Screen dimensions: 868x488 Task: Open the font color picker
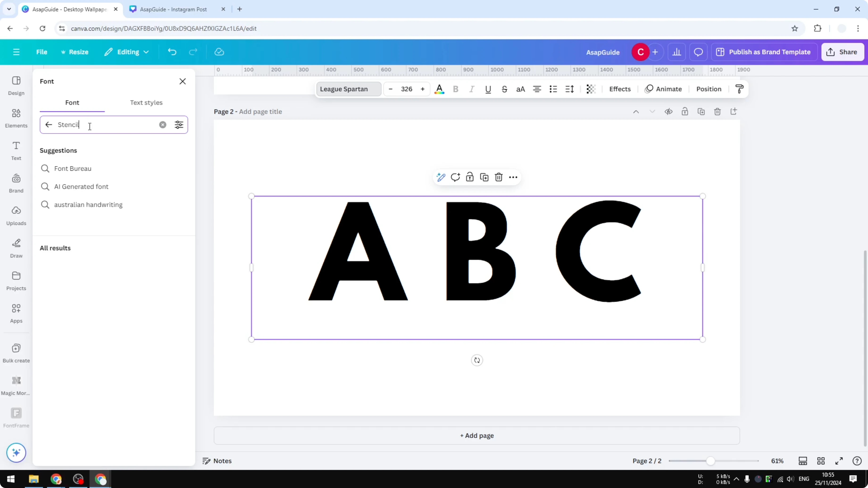point(439,89)
